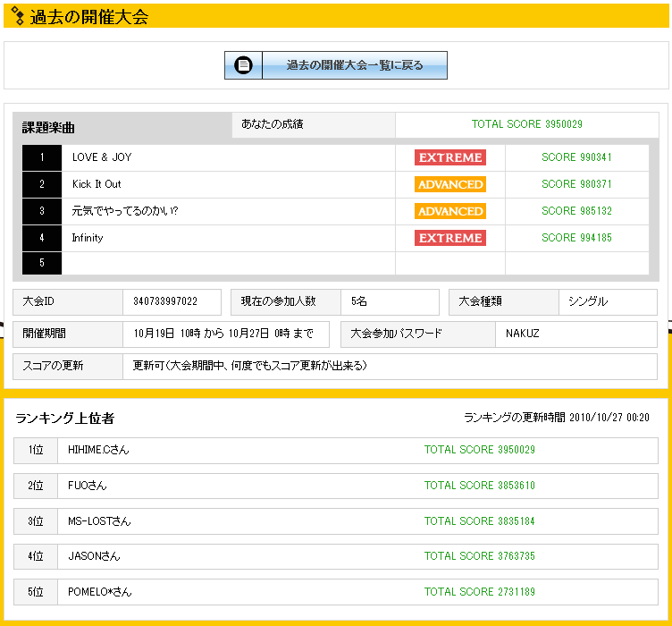Select the TOTAL SCORE 3950029 in your results

[526, 124]
